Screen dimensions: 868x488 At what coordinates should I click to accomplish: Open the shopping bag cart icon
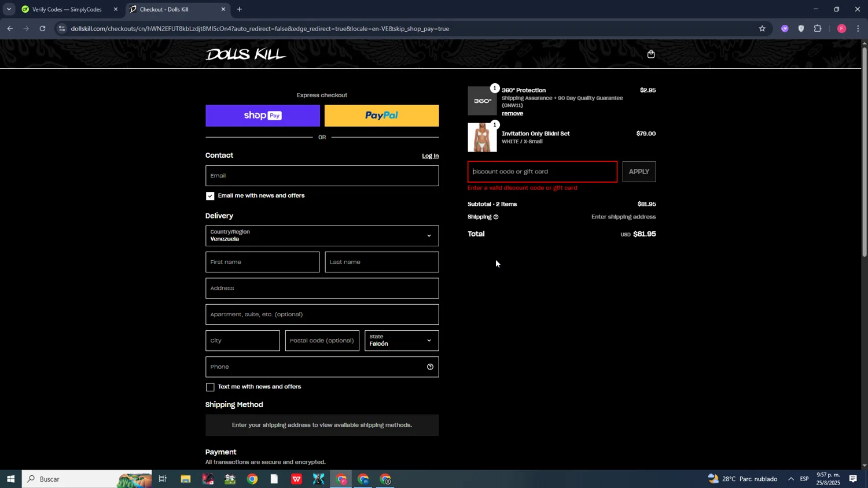pyautogui.click(x=651, y=54)
